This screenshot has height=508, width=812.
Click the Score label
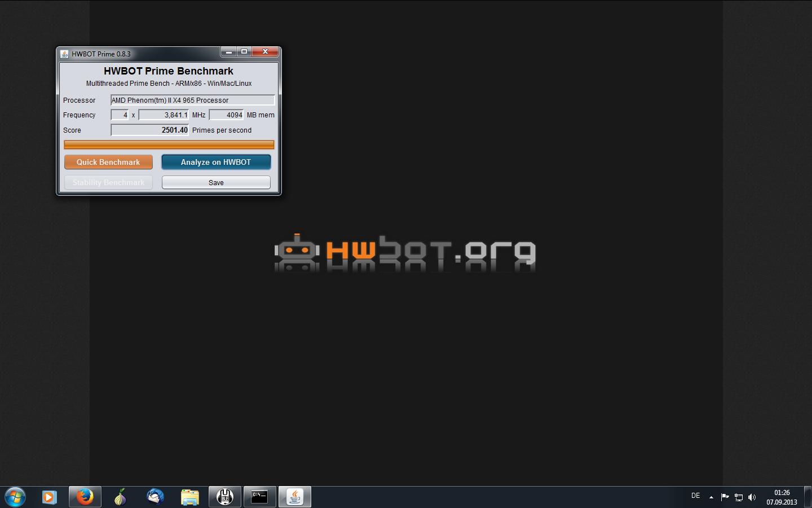tap(72, 130)
